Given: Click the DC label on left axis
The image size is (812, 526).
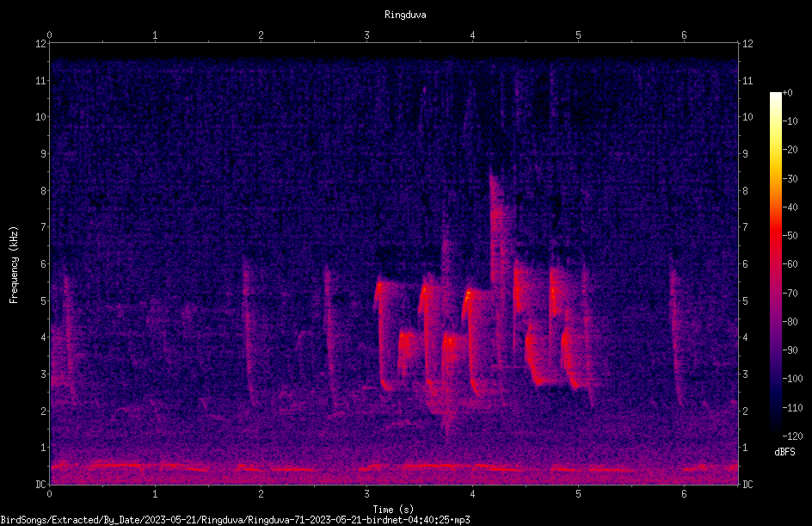Looking at the screenshot, I should 41,485.
